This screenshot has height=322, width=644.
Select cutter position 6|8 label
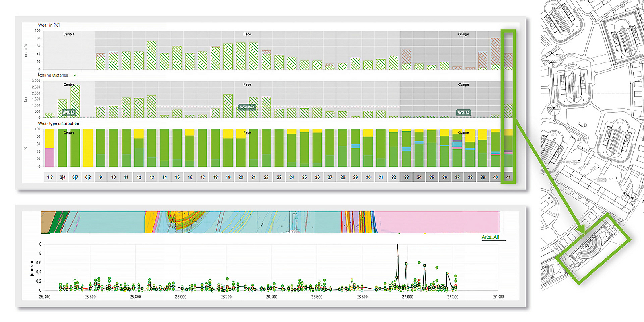coord(88,177)
